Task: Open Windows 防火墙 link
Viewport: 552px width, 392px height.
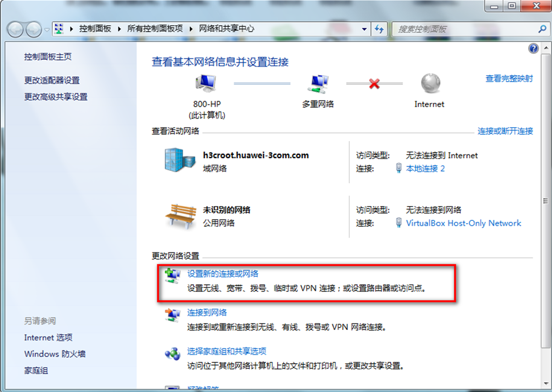Action: [x=55, y=354]
